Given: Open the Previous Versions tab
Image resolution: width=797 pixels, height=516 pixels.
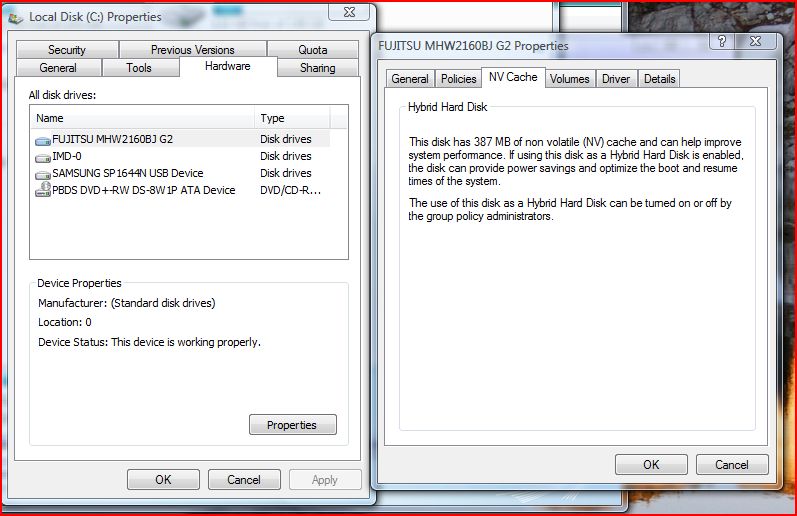Looking at the screenshot, I should click(x=193, y=50).
